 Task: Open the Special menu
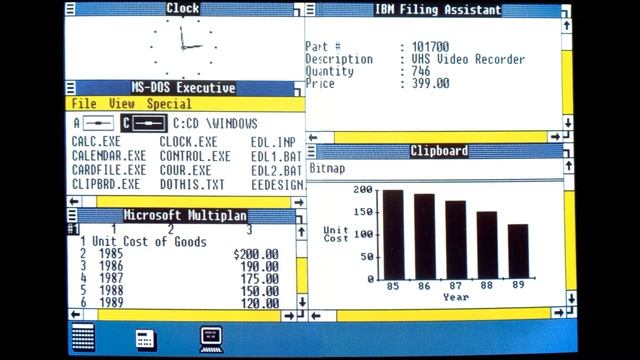(x=169, y=104)
